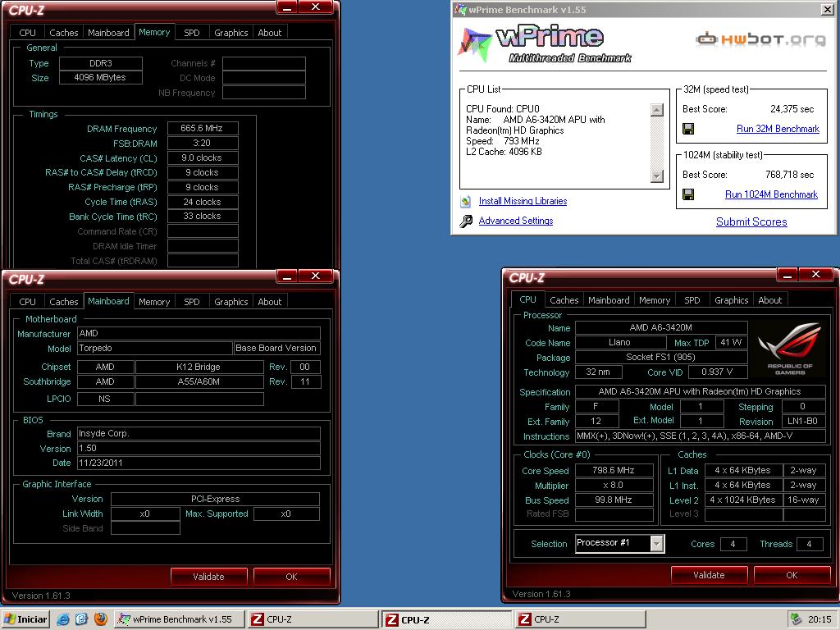Click the Cores count field
The image size is (840, 630).
click(x=733, y=544)
